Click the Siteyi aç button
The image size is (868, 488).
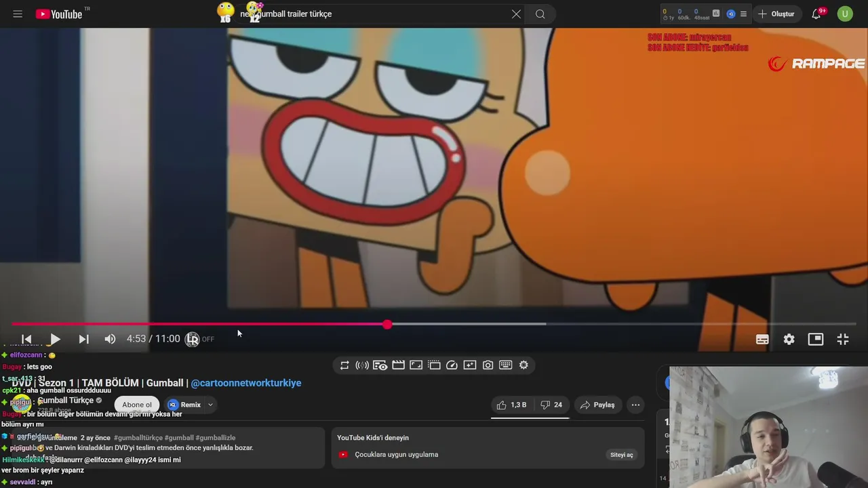tap(621, 455)
